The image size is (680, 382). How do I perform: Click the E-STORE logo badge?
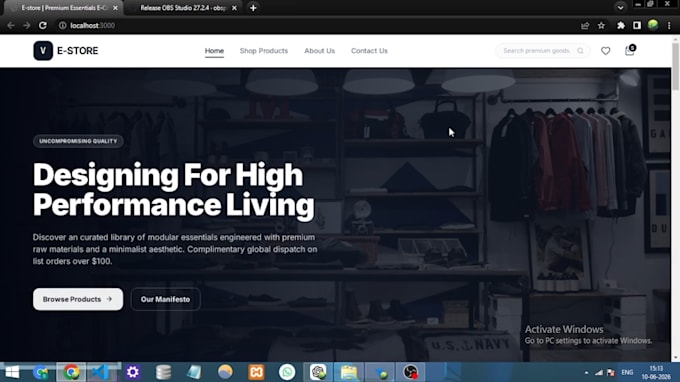coord(43,51)
